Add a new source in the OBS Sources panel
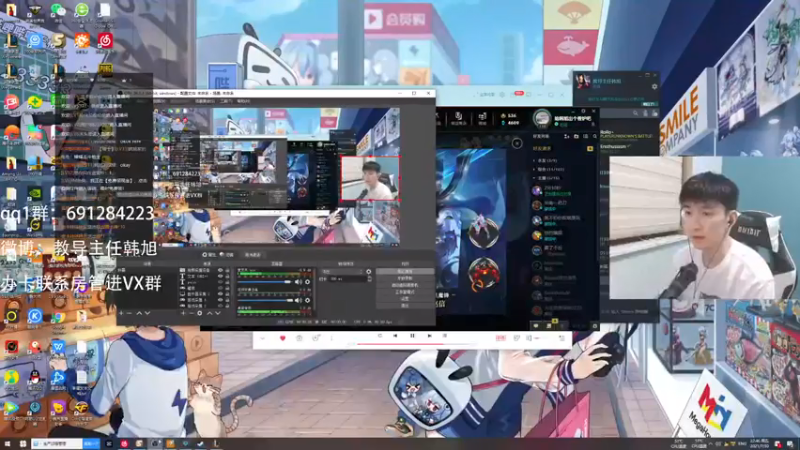Image resolution: width=800 pixels, height=450 pixels. [183, 313]
